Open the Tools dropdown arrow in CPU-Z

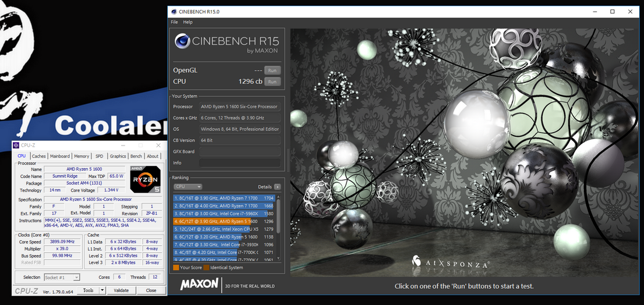pos(102,290)
